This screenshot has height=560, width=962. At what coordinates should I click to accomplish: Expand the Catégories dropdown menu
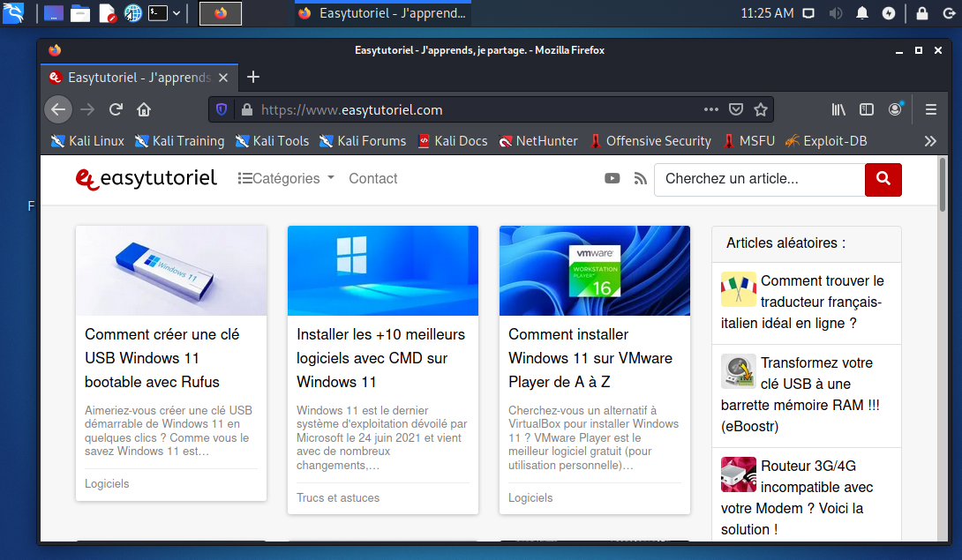pos(287,178)
